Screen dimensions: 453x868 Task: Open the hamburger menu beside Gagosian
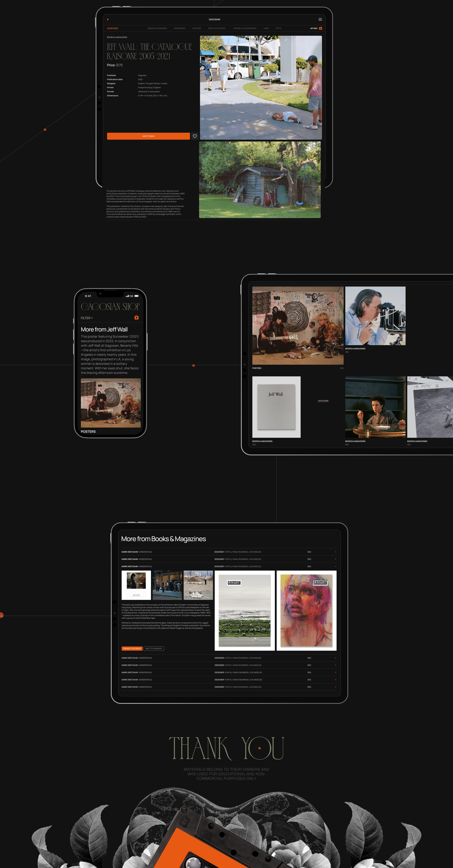tap(320, 20)
